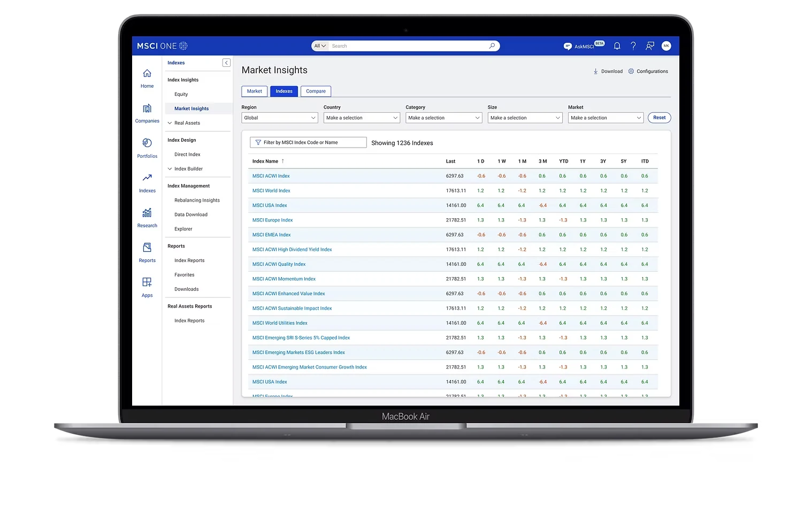
Task: Open the MSCI ACWI Index link
Action: pyautogui.click(x=271, y=176)
